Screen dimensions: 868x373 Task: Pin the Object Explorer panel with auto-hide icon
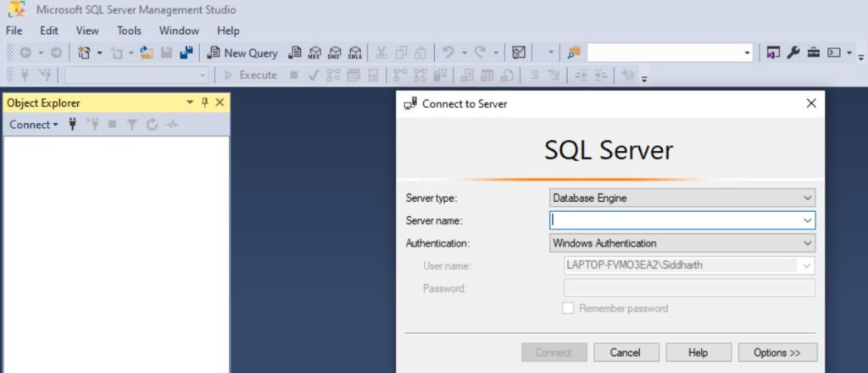click(205, 103)
